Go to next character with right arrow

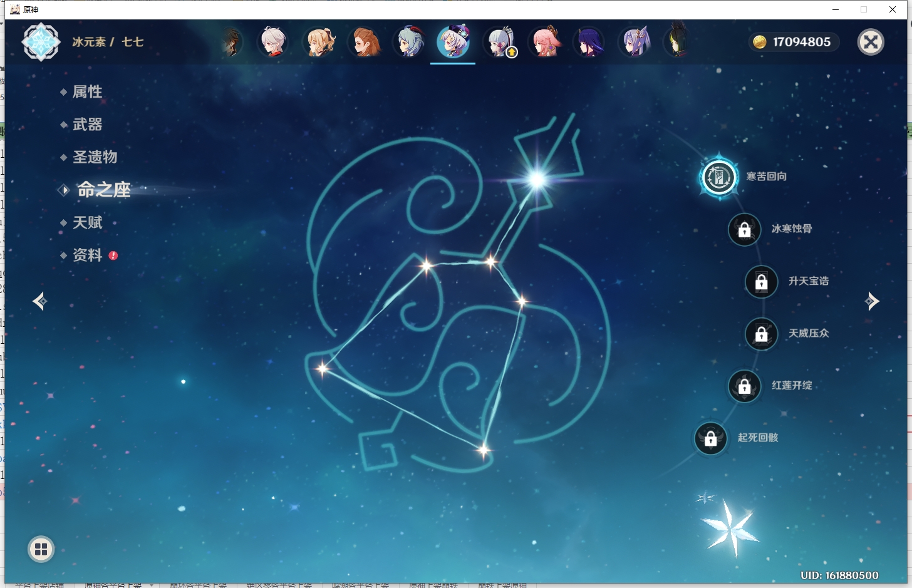tap(872, 302)
